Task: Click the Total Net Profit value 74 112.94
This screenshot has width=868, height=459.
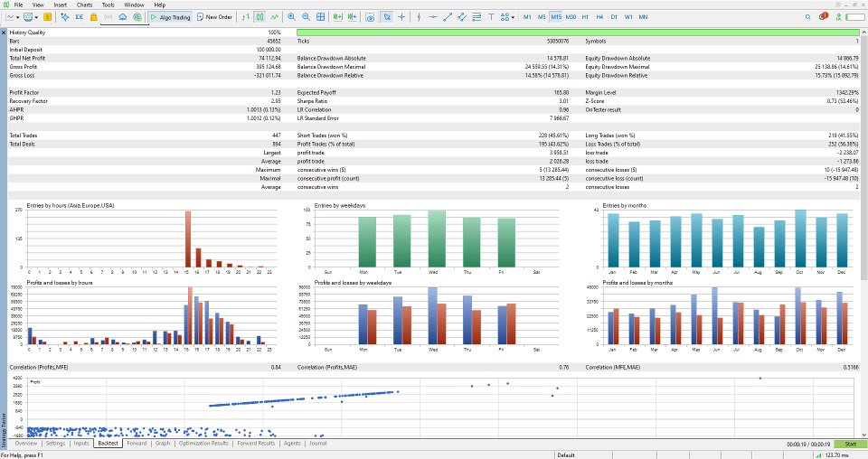Action: tap(269, 58)
